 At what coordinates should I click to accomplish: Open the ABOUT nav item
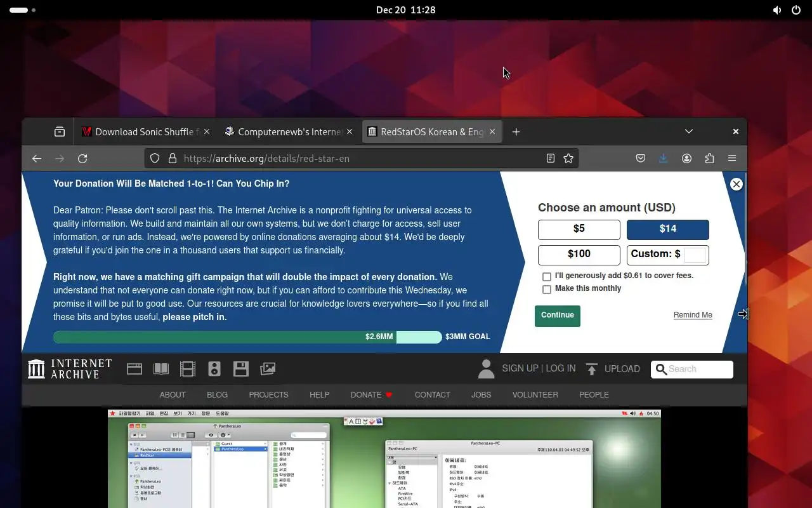[173, 395]
